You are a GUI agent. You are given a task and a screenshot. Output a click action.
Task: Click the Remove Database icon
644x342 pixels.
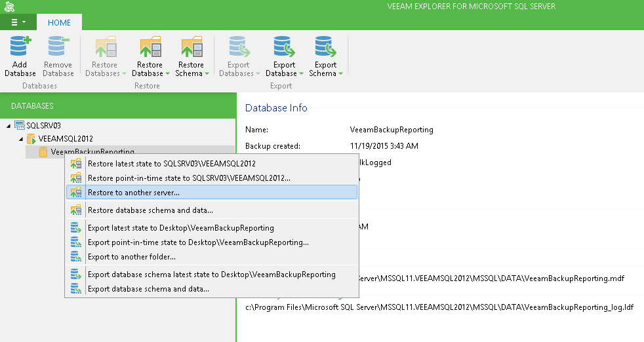click(58, 46)
